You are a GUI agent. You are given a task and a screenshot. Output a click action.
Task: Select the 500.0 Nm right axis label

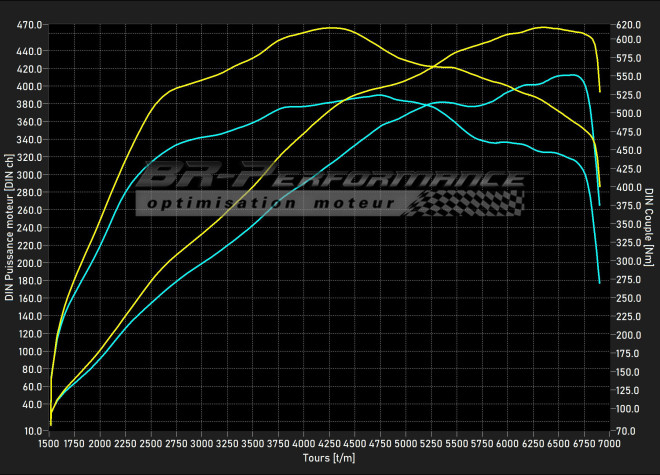click(x=628, y=113)
